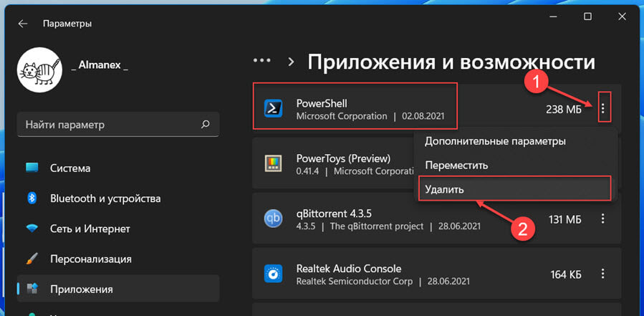Focus the Найти параметр search field
This screenshot has width=644, height=316.
[x=118, y=124]
